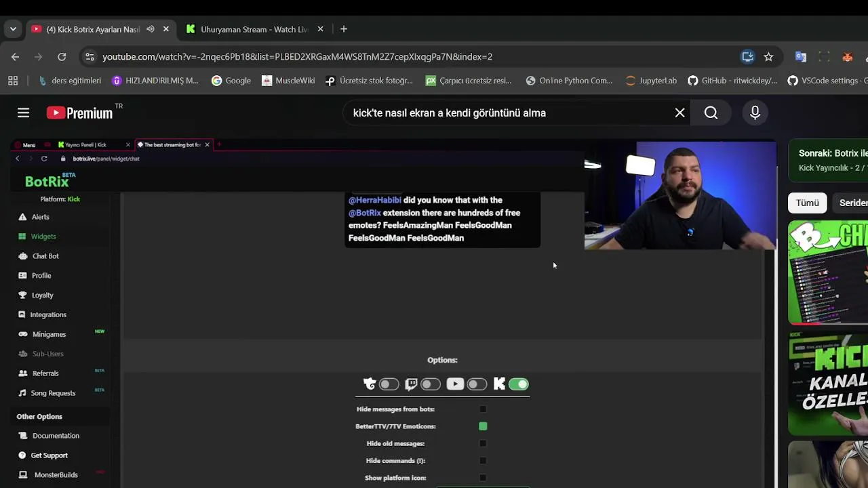Close the Uhuryaman Stream tab
Viewport: 868px width, 488px height.
tap(320, 29)
